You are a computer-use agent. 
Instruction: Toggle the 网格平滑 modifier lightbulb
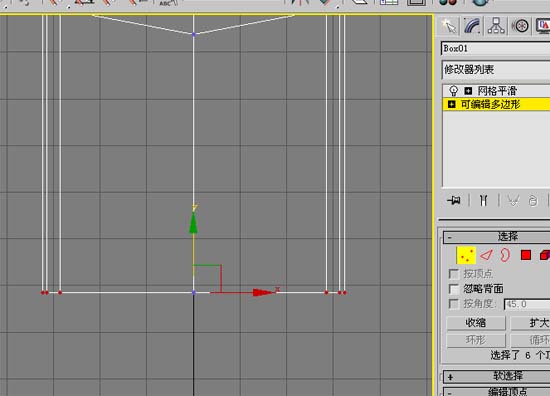tap(454, 91)
